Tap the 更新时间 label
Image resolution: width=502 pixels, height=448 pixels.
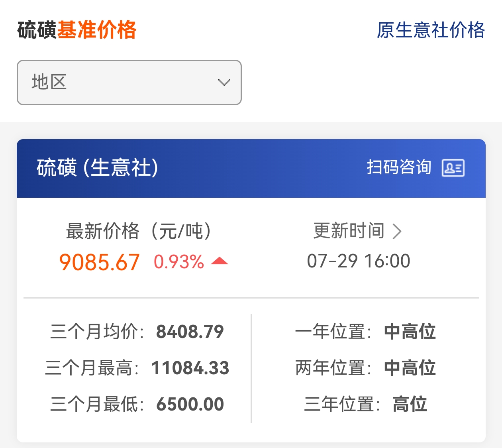[349, 231]
